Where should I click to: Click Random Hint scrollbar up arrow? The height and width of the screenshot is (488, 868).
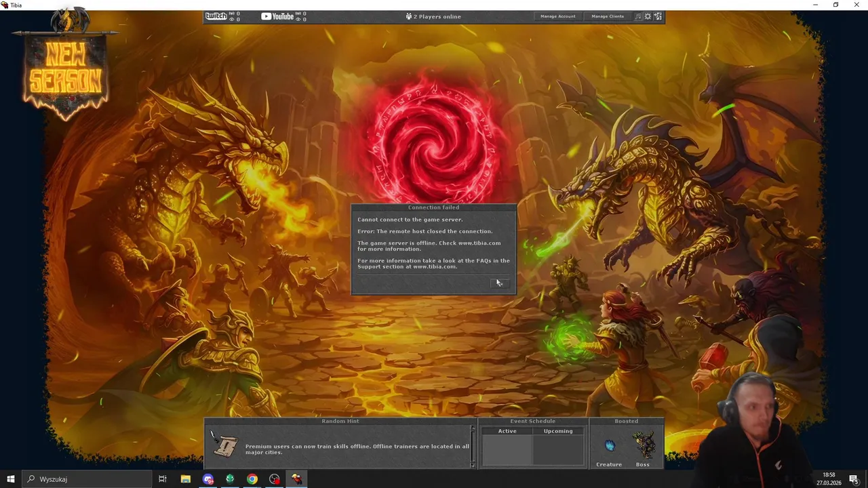pyautogui.click(x=473, y=428)
